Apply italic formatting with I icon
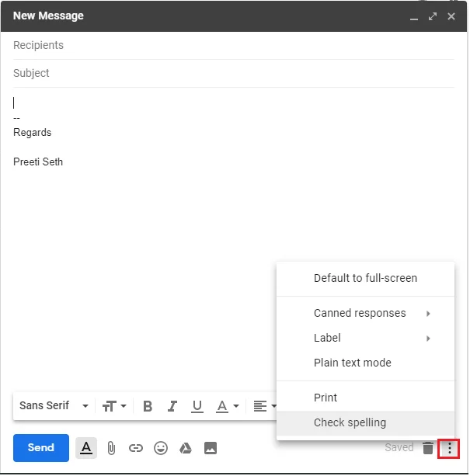 [172, 406]
